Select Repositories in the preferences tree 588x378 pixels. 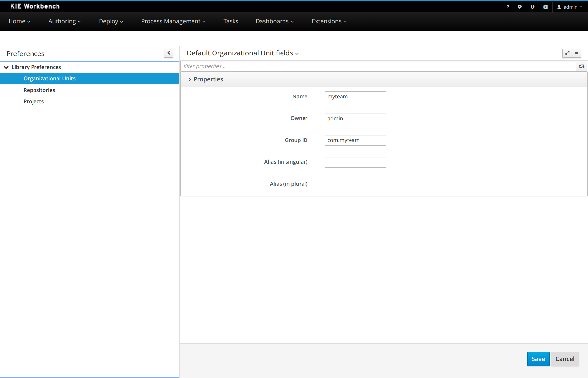point(39,90)
